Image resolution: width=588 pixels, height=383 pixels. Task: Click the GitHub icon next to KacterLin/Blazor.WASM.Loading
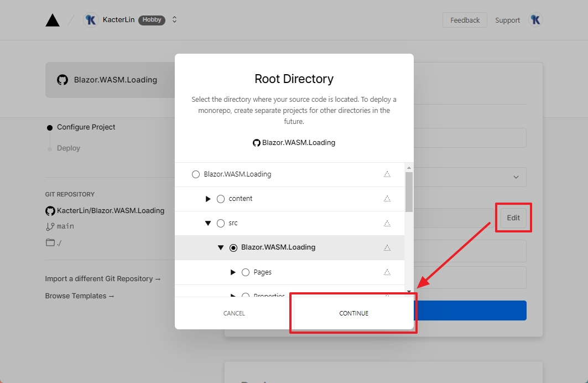tap(50, 211)
